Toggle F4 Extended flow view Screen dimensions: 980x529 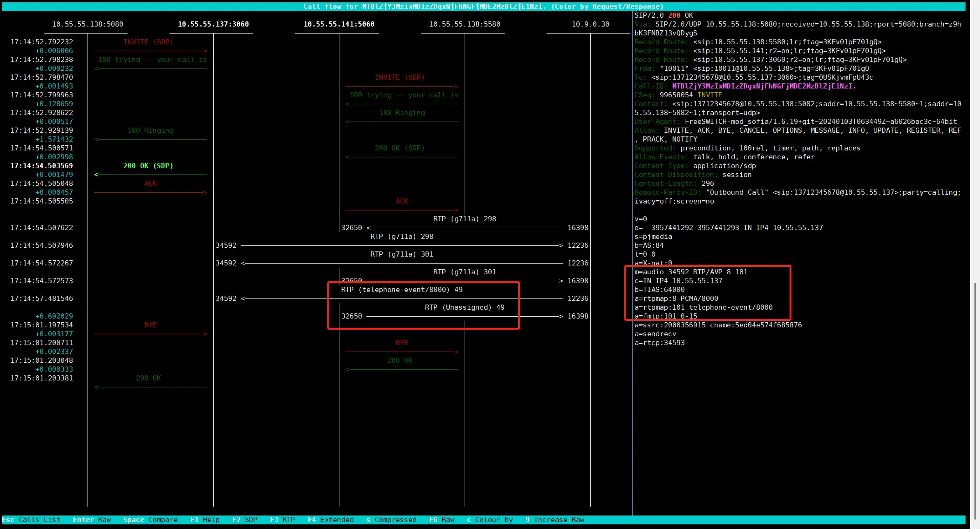[x=331, y=520]
